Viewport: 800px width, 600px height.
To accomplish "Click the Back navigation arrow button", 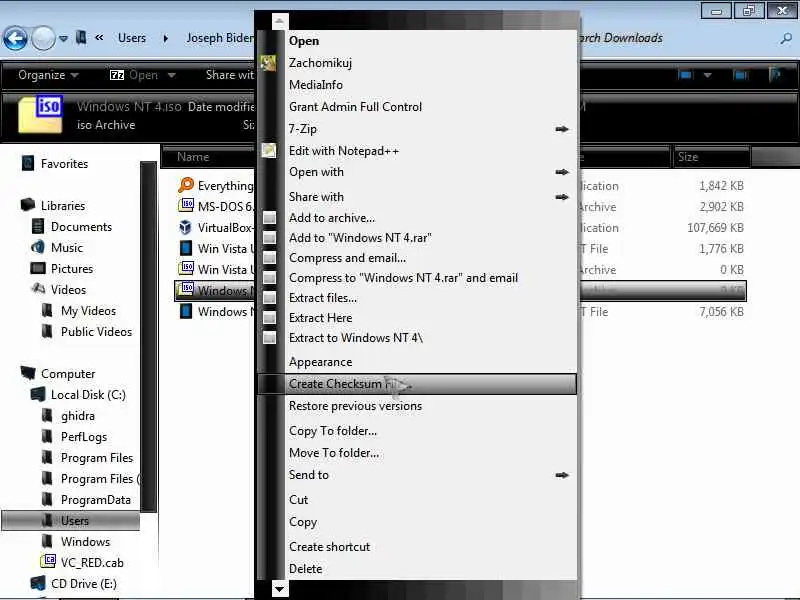I will [x=15, y=38].
